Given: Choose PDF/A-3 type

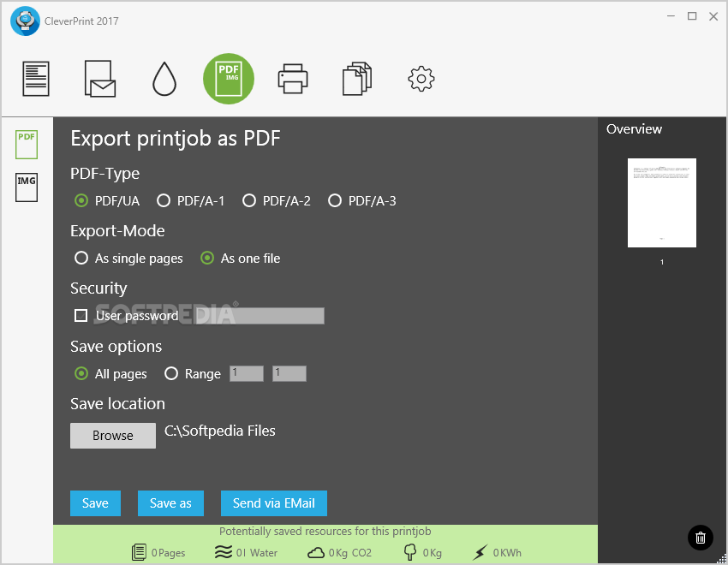Looking at the screenshot, I should coord(362,201).
